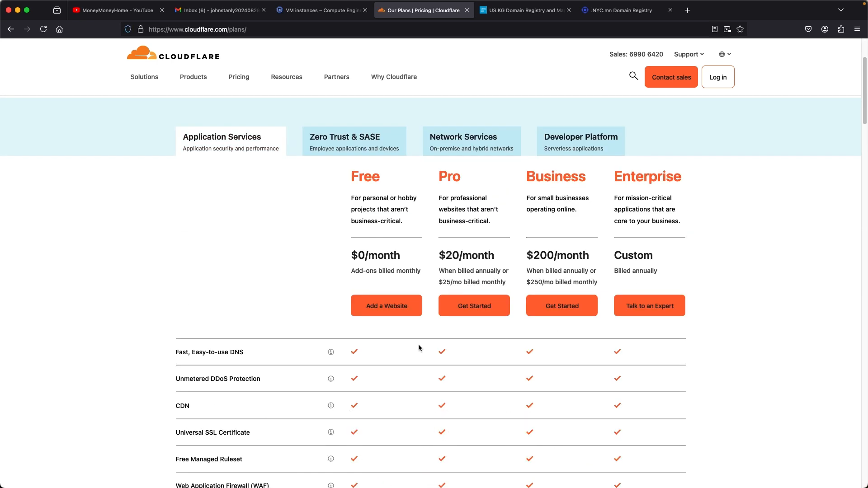
Task: Click the Log in button
Action: tap(718, 77)
